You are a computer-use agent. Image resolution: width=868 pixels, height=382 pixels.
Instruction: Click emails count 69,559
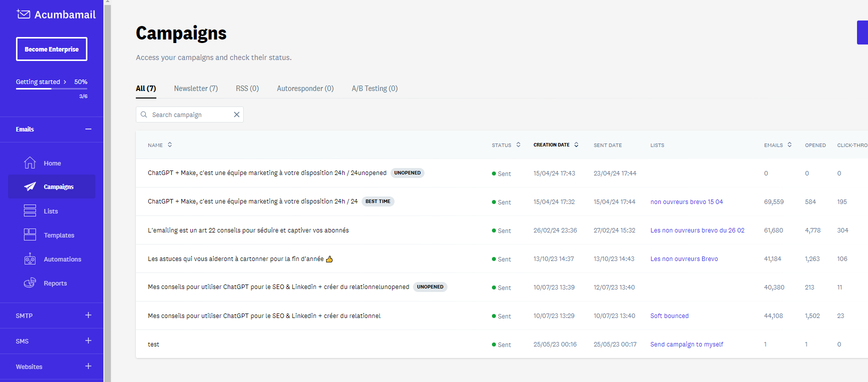pos(774,202)
